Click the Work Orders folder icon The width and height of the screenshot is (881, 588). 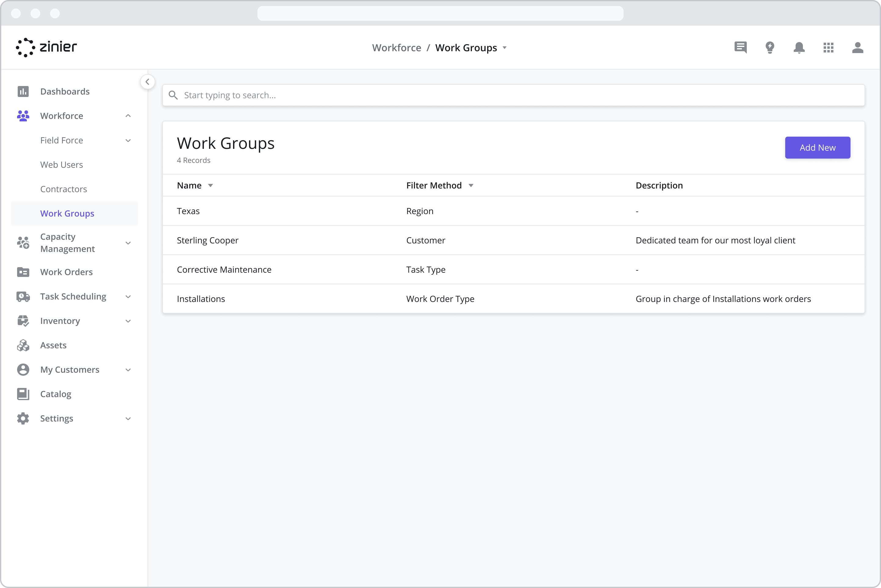pos(23,272)
